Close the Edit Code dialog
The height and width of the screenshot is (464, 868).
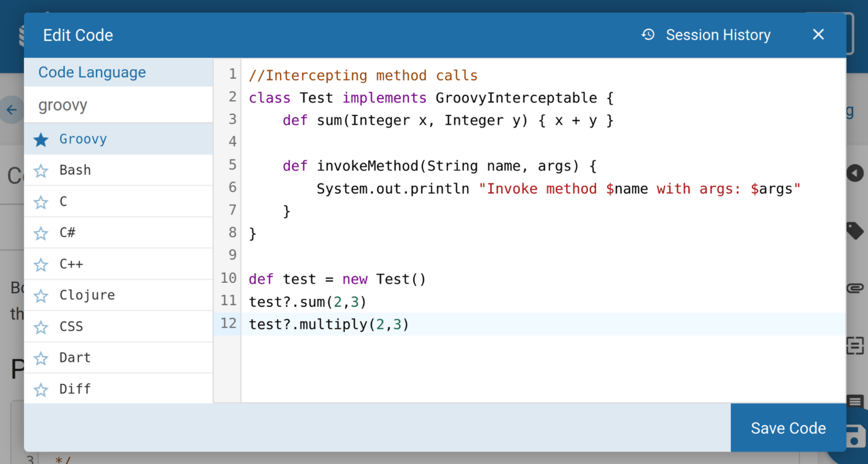tap(818, 35)
